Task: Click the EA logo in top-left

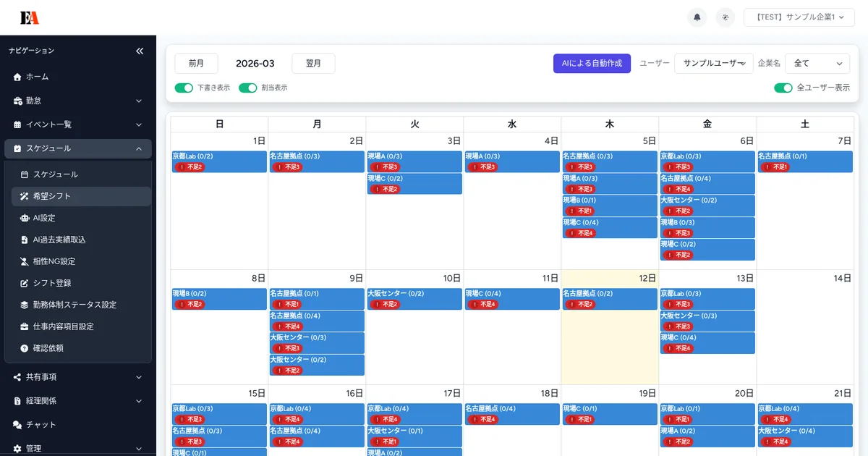Action: [30, 17]
